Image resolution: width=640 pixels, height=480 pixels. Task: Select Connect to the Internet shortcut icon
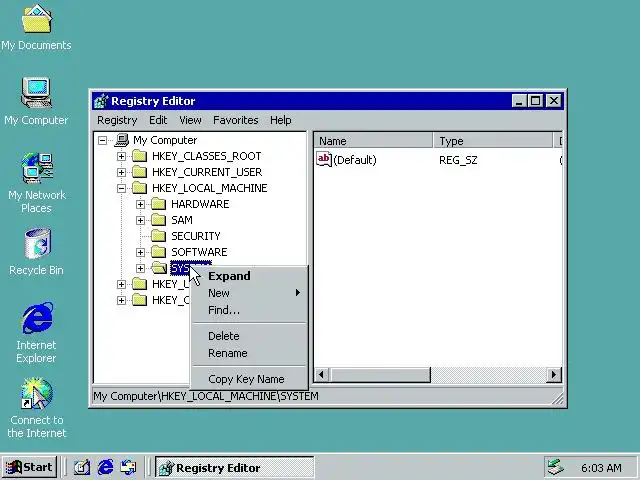(37, 393)
